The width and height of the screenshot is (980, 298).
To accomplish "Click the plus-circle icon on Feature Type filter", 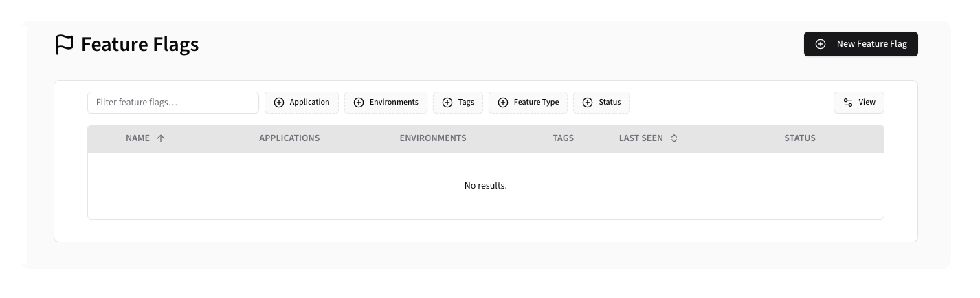I will point(503,103).
